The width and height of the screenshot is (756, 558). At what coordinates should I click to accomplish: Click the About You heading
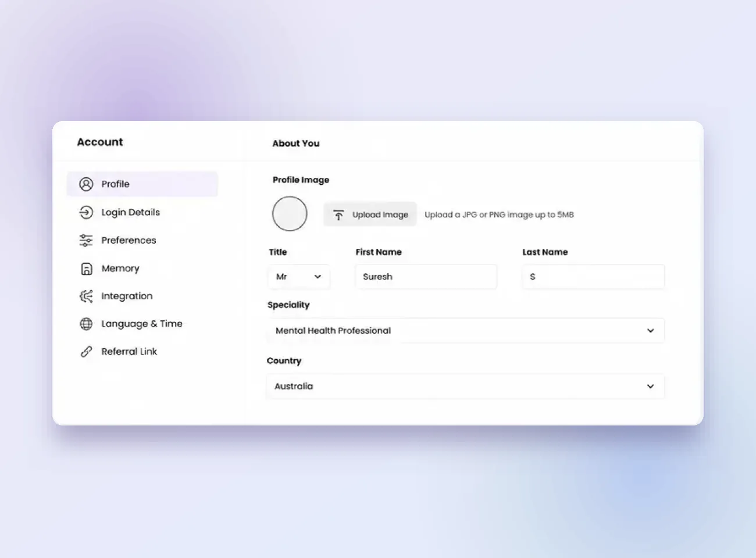click(296, 144)
